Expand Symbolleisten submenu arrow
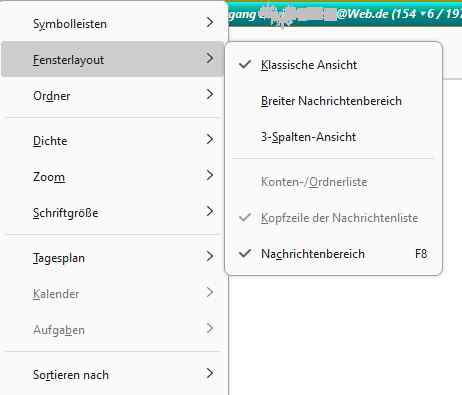 (x=210, y=23)
